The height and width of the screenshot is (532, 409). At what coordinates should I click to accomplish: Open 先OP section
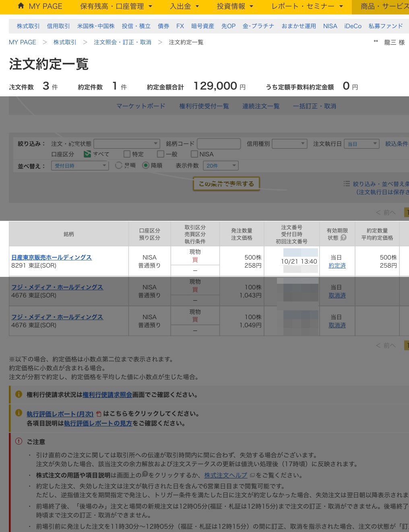[228, 26]
